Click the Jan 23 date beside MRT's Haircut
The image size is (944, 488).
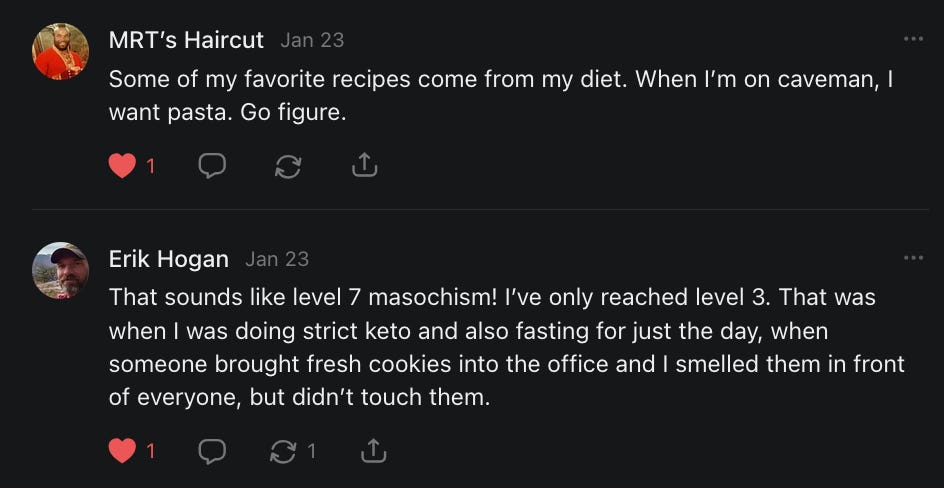point(312,40)
